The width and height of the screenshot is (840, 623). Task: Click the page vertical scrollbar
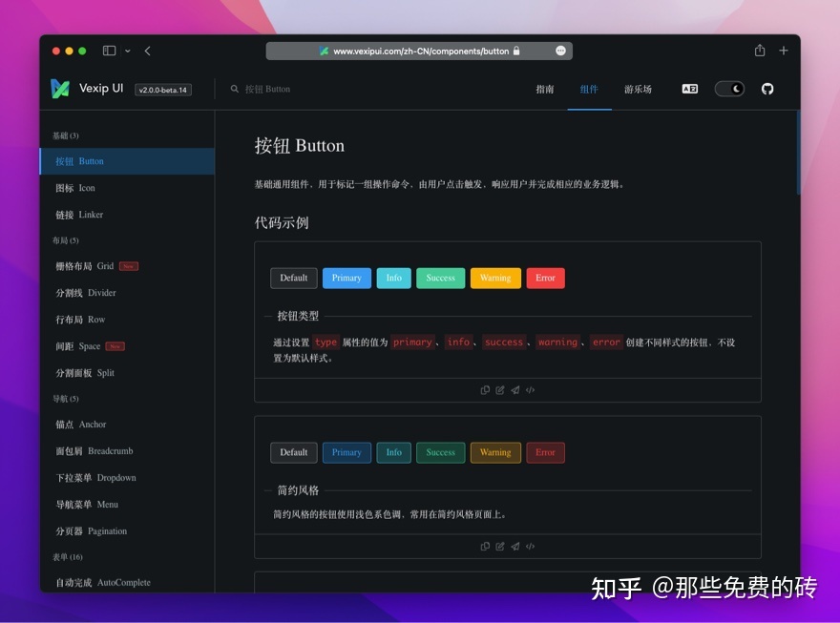click(798, 153)
